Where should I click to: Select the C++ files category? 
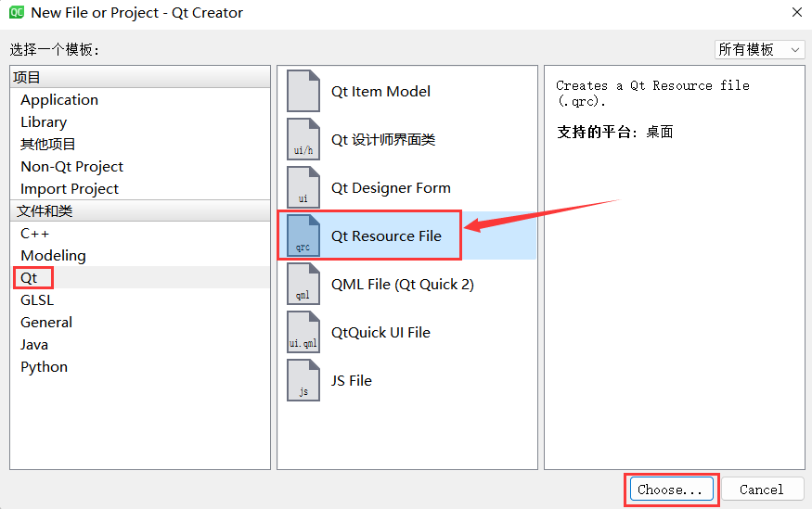[x=34, y=234]
